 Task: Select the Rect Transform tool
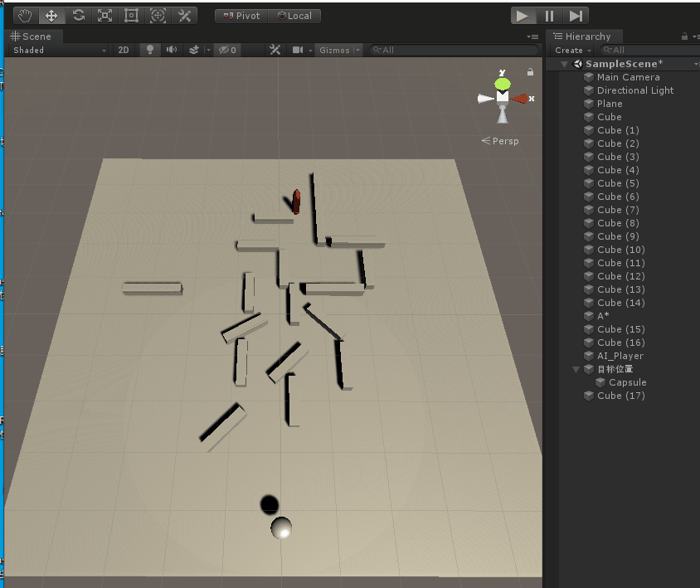(131, 15)
